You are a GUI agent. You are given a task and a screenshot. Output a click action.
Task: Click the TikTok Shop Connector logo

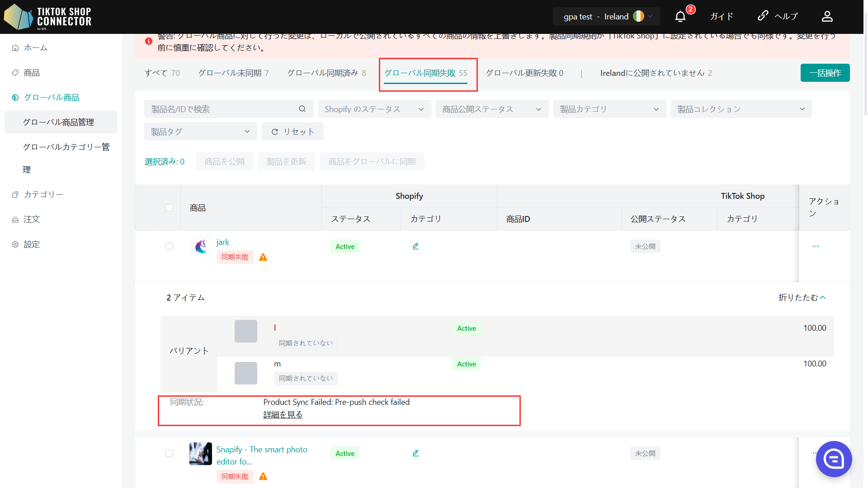point(48,17)
